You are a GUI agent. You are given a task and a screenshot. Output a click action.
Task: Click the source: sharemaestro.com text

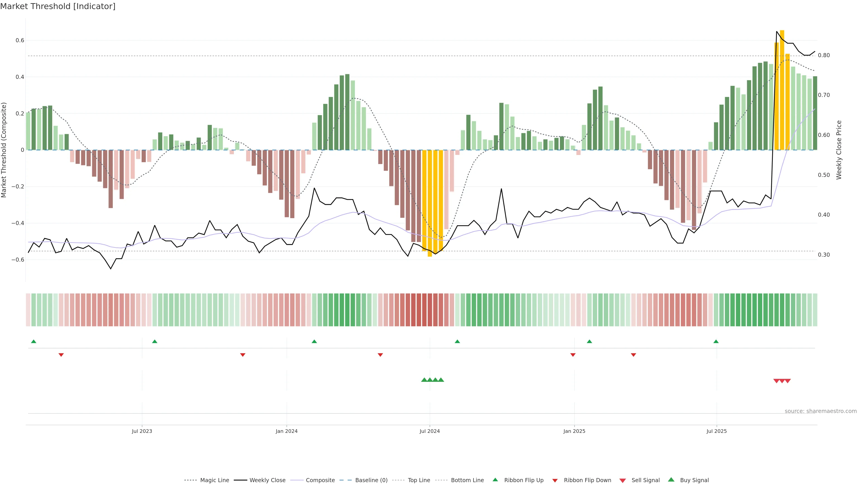pos(821,411)
